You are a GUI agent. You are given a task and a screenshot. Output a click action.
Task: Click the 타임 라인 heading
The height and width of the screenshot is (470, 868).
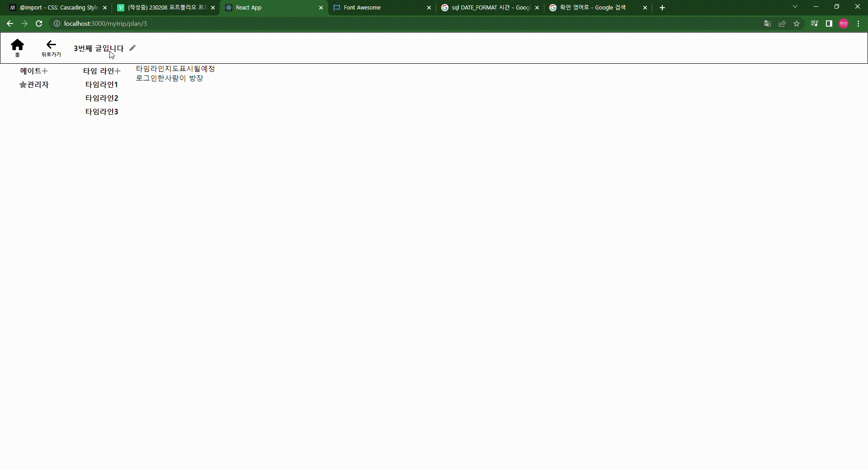coord(99,71)
